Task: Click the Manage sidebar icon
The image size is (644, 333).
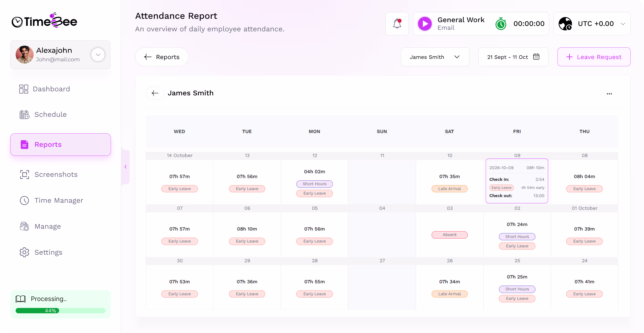Action: [x=25, y=226]
